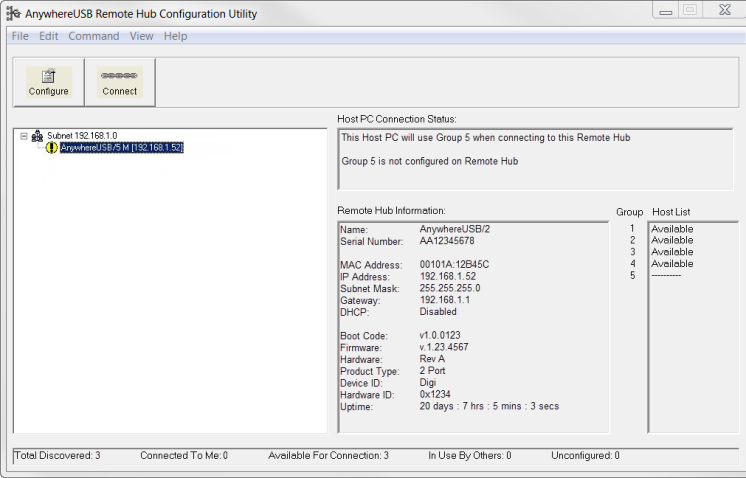Collapse the Subnet 192.168.1.0 tree node

(24, 136)
